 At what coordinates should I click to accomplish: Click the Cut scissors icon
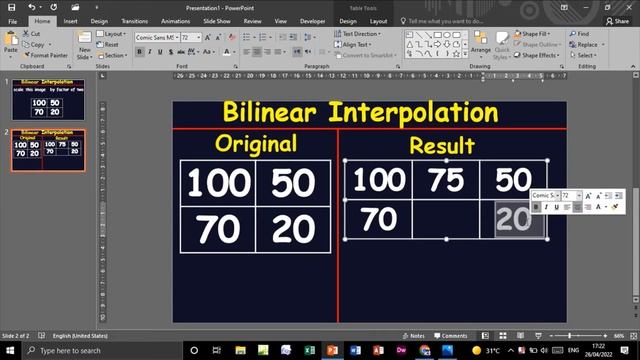[26, 33]
